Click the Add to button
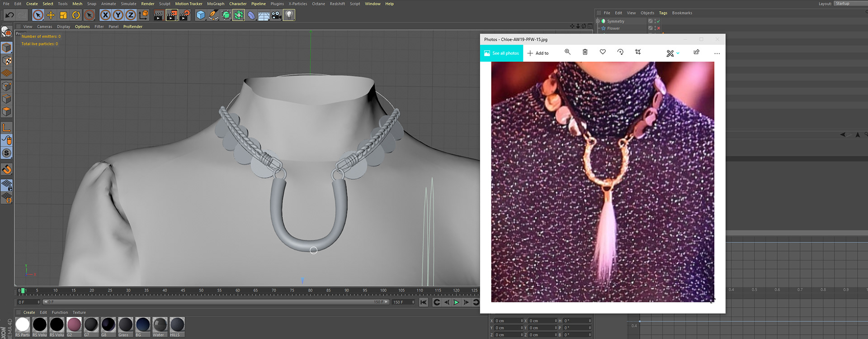The width and height of the screenshot is (868, 339). pyautogui.click(x=538, y=53)
